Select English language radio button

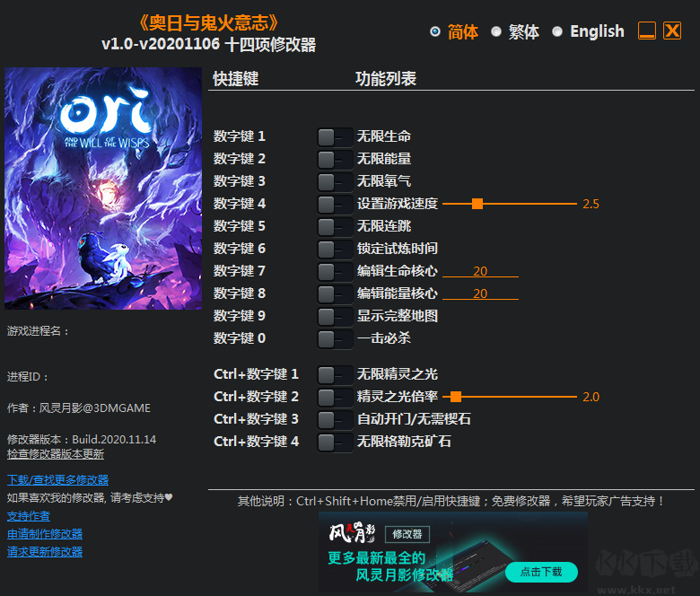click(557, 31)
